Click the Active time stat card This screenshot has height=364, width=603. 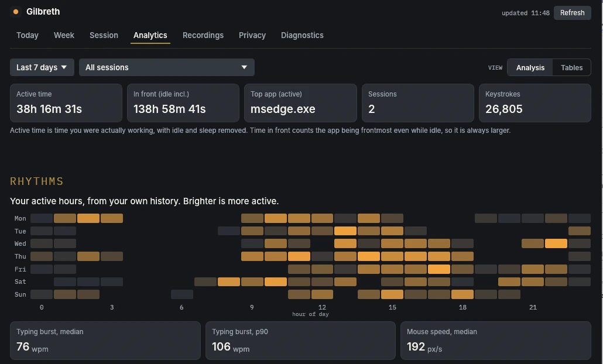point(66,103)
